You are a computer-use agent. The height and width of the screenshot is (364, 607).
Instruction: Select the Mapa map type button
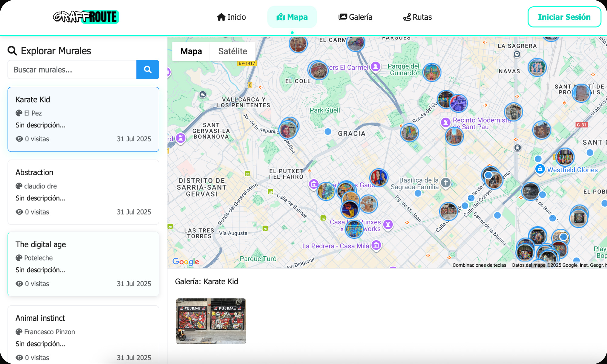[191, 51]
